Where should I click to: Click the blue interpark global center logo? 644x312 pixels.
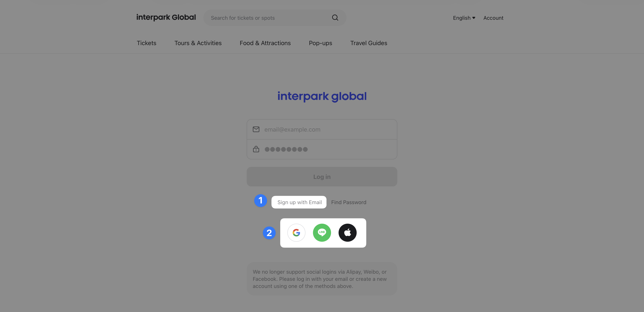tap(322, 96)
